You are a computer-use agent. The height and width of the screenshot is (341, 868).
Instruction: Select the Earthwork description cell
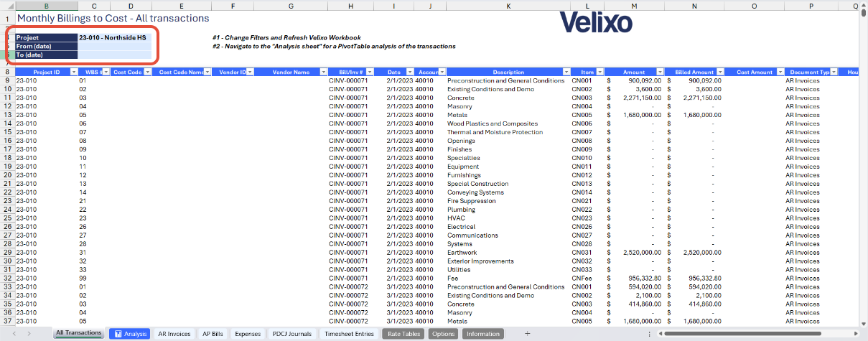pos(508,253)
